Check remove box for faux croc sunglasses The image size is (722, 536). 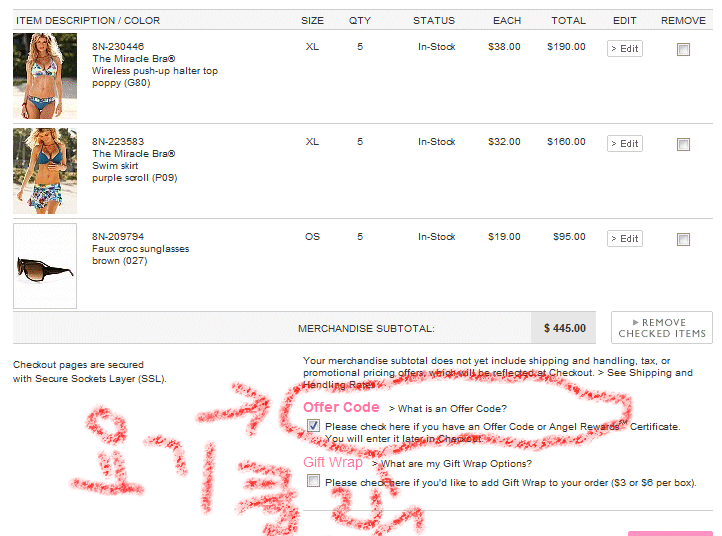tap(683, 240)
